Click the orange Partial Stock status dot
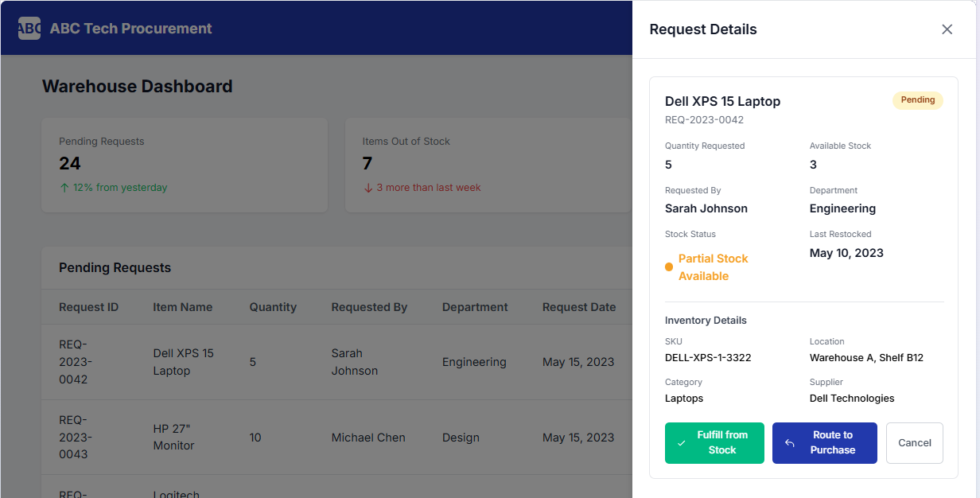Image resolution: width=980 pixels, height=498 pixels. coord(669,267)
